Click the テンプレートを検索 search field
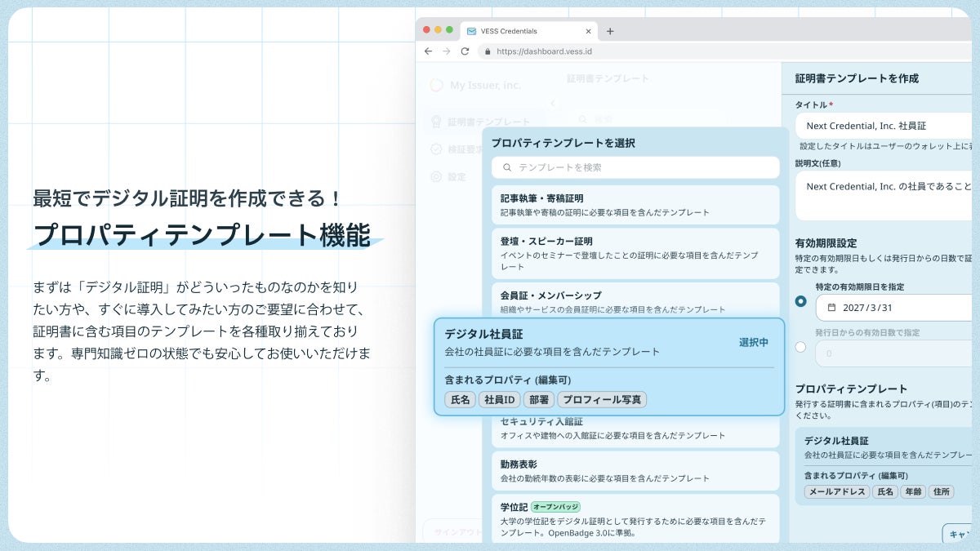Image resolution: width=980 pixels, height=551 pixels. click(635, 167)
